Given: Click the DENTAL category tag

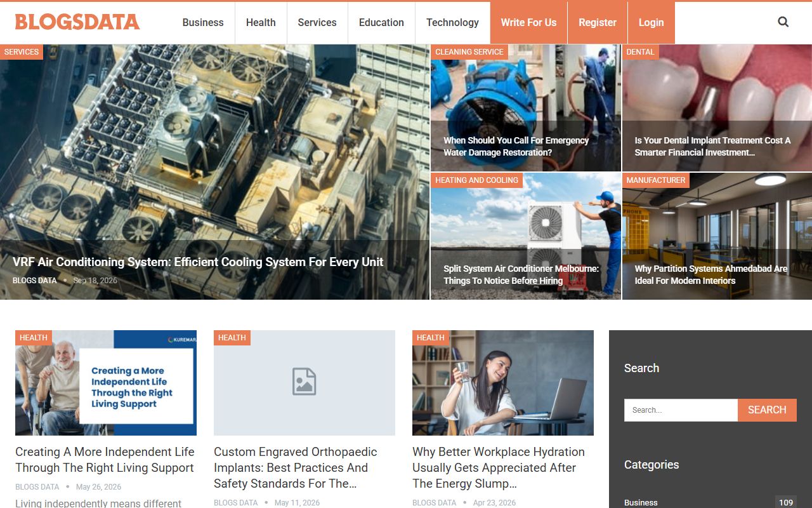Looking at the screenshot, I should (x=640, y=52).
